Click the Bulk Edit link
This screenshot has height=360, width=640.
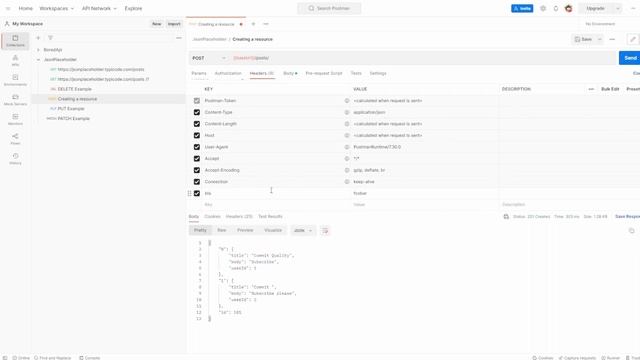[x=610, y=89]
